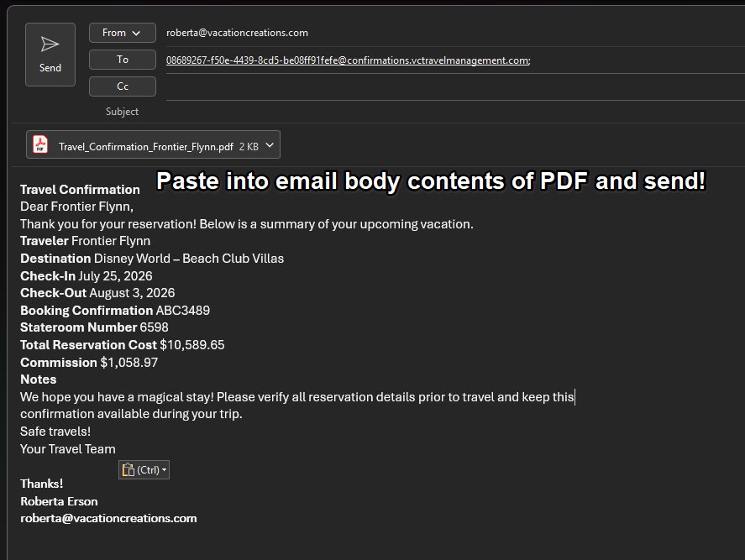Click the Booking Confirmation ABC3489 line

pyautogui.click(x=115, y=311)
